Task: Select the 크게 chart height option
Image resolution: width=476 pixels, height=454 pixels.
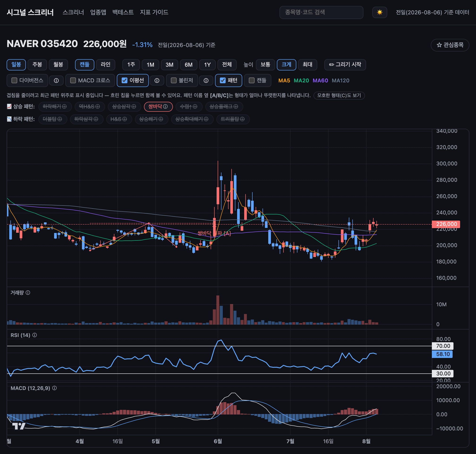Action: pos(286,65)
